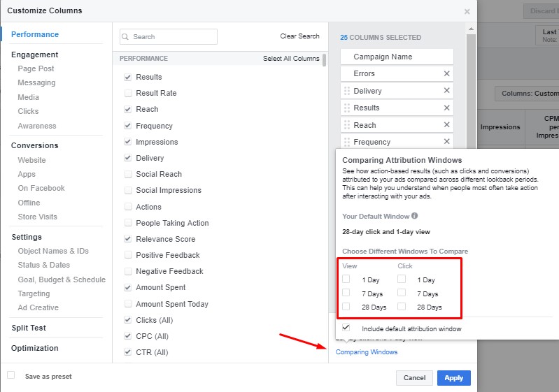
Task: Open the Comparing Windows link
Action: click(367, 351)
